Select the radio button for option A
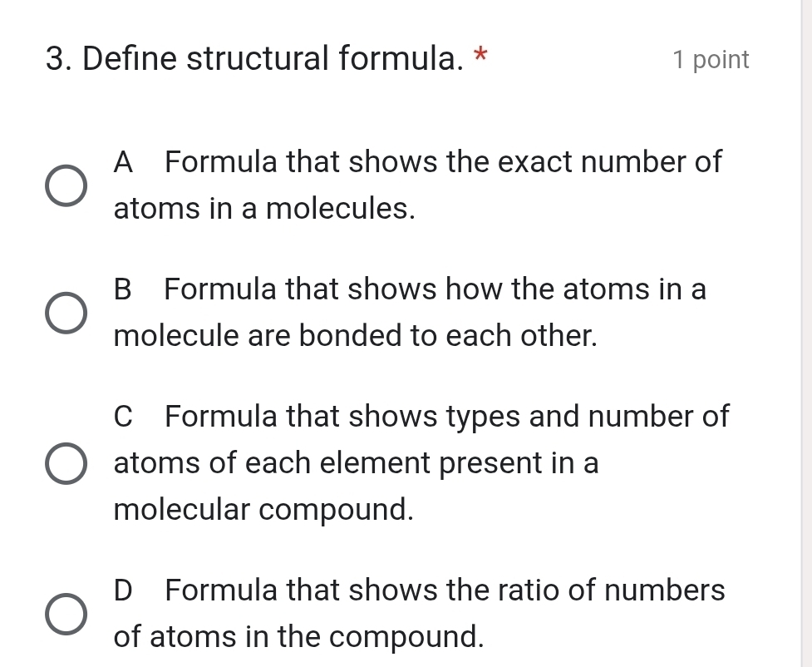 click(64, 186)
